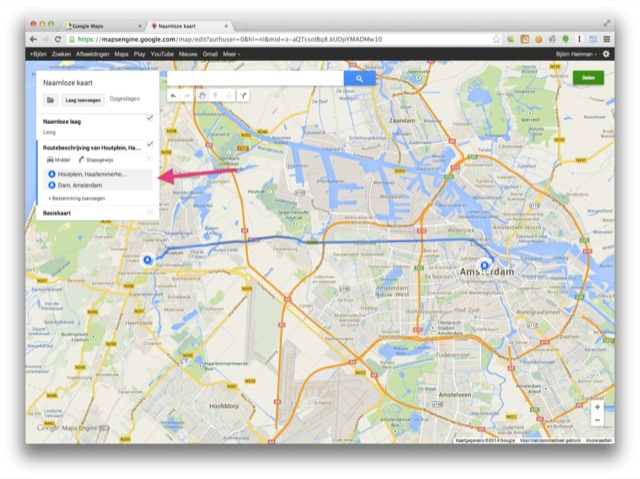The width and height of the screenshot is (640, 479).
Task: Click the Stapsgewijs step-by-step directions icon
Action: pos(81,160)
